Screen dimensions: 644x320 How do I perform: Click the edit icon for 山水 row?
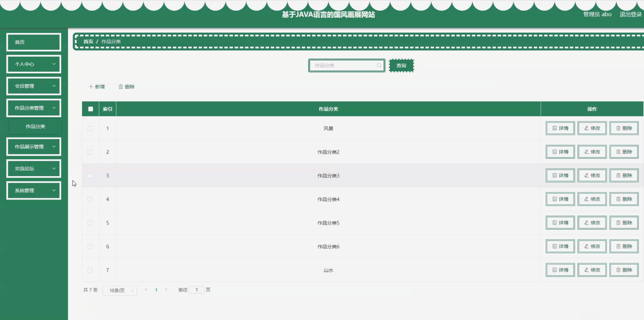point(586,270)
